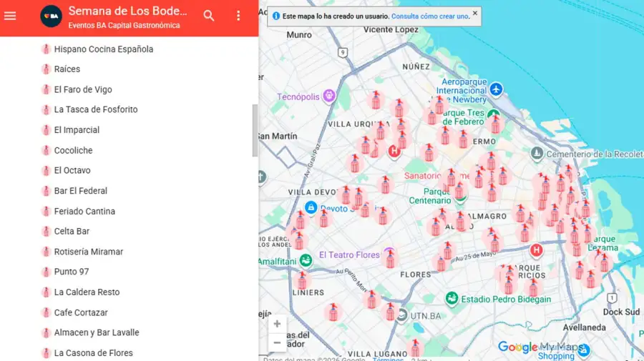
Task: Click the Google My Maps logo
Action: (539, 347)
